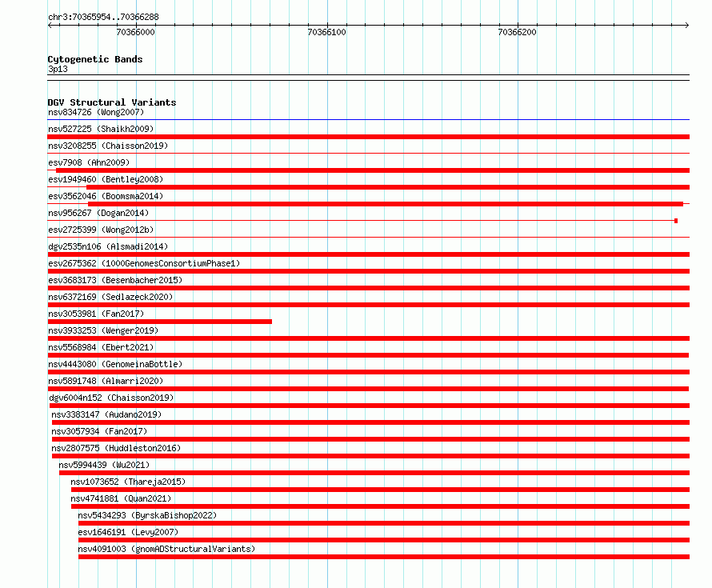Click nsv4443080 (GenomeinaBottle) label

(x=115, y=364)
